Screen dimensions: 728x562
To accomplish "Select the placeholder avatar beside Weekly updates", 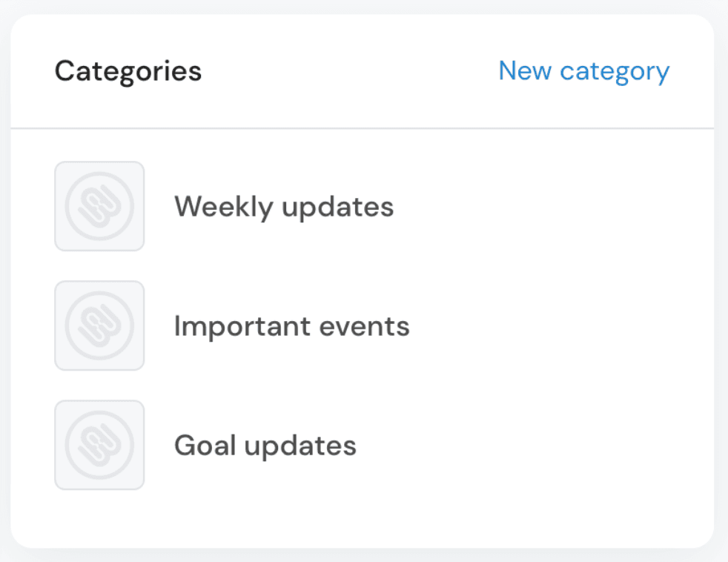I will pyautogui.click(x=99, y=206).
